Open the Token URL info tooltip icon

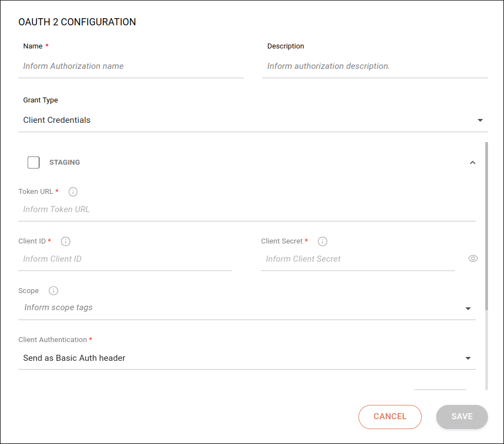73,192
